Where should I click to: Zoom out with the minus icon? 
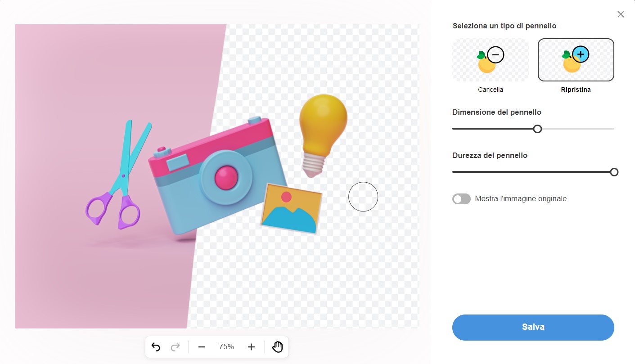pyautogui.click(x=202, y=347)
